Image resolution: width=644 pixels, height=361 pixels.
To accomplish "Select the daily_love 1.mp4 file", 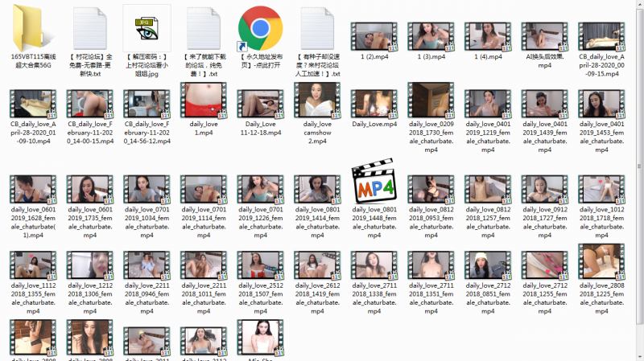I will tap(203, 101).
